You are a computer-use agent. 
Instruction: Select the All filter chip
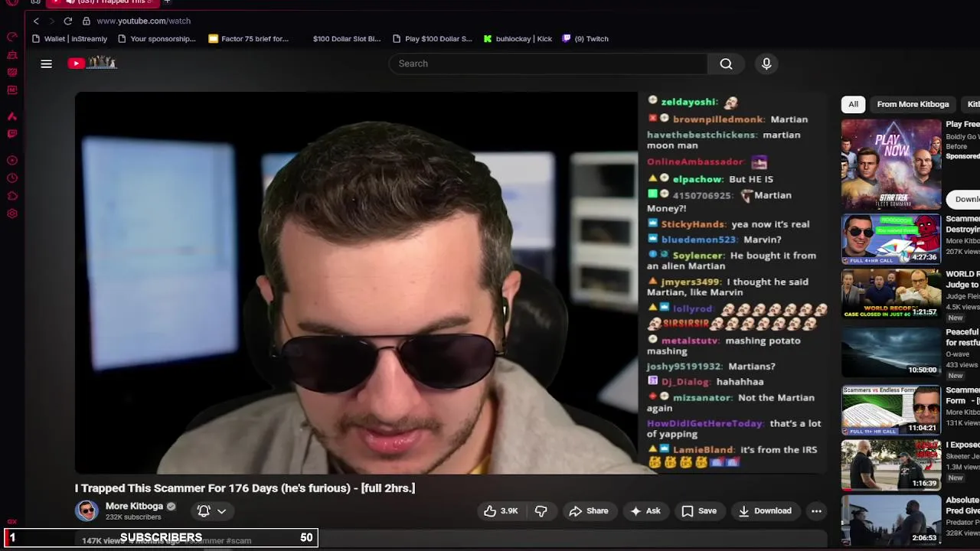(853, 104)
